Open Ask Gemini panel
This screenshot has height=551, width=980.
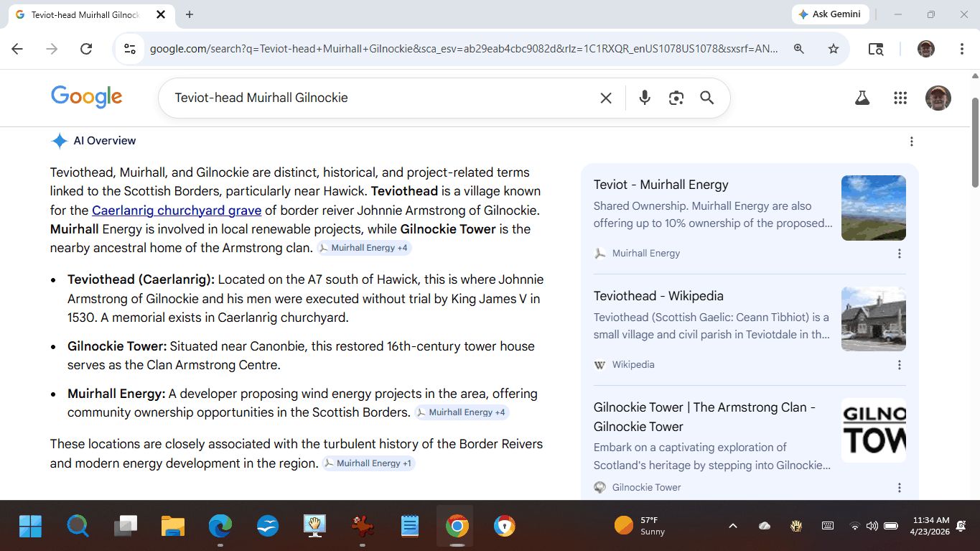830,14
